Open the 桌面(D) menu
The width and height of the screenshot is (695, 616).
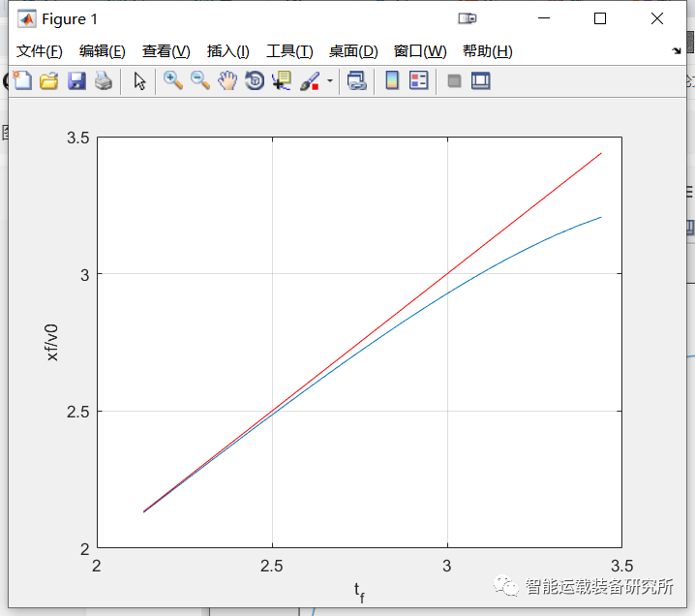click(353, 51)
